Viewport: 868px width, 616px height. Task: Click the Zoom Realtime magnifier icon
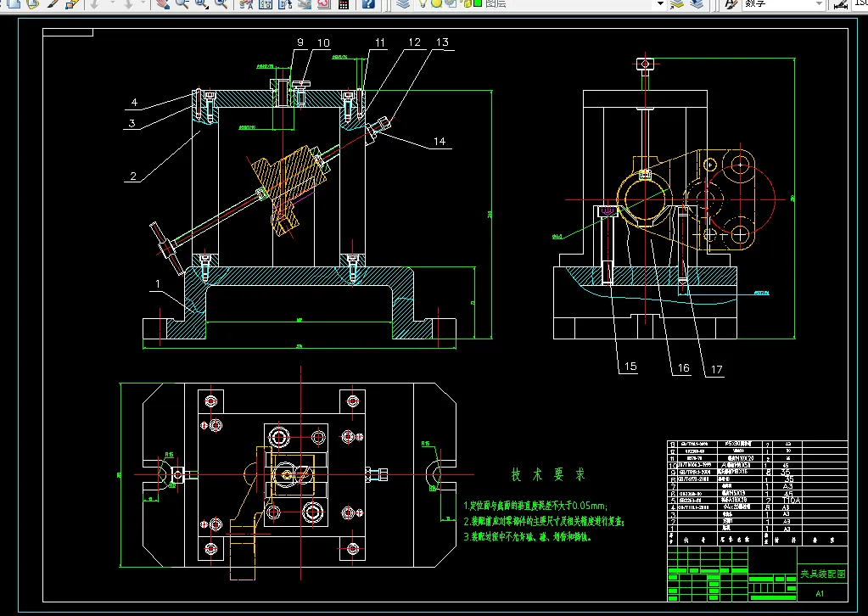(x=182, y=3)
